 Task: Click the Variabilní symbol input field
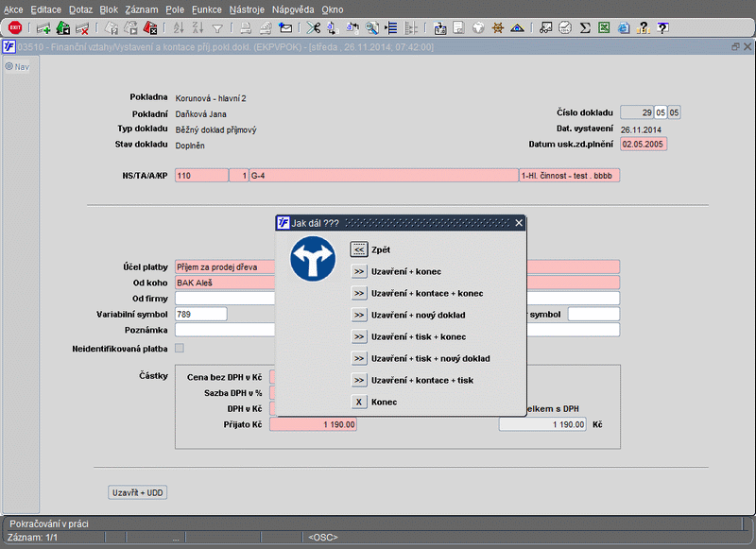pyautogui.click(x=201, y=314)
